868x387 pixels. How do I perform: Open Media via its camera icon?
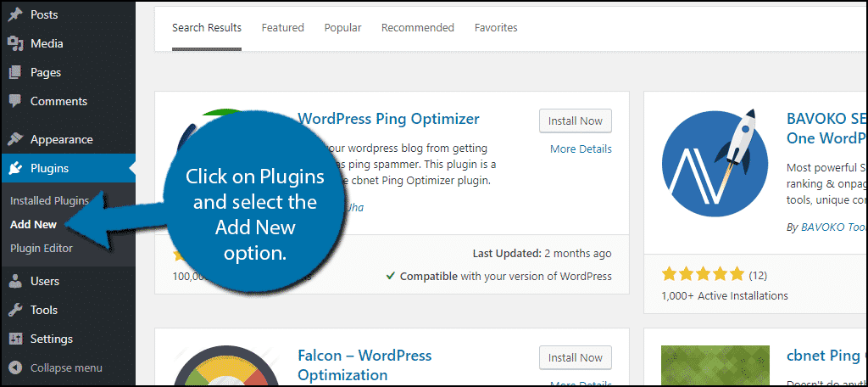[16, 43]
